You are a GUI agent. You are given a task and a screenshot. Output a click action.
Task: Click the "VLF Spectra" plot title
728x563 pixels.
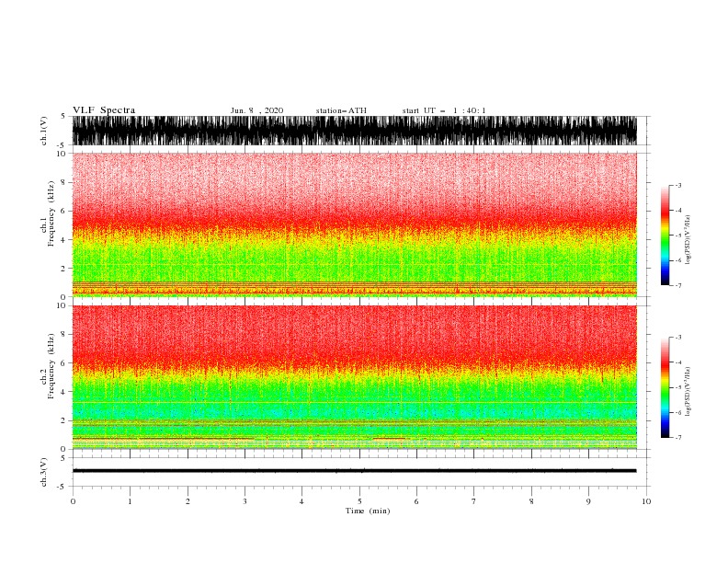tap(104, 110)
